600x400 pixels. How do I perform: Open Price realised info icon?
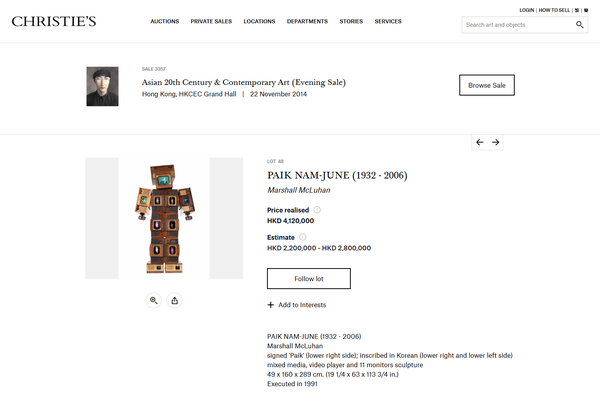(x=317, y=210)
